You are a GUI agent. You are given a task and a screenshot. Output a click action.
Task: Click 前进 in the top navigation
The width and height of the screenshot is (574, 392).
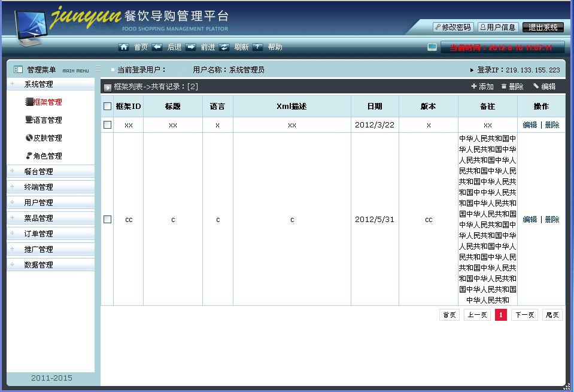pos(208,47)
